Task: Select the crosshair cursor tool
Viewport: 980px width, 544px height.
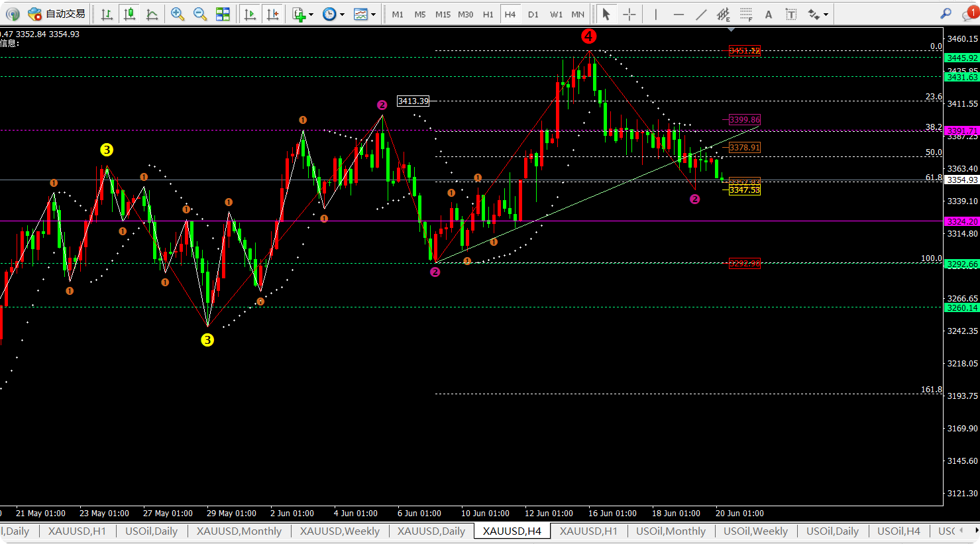Action: coord(629,14)
